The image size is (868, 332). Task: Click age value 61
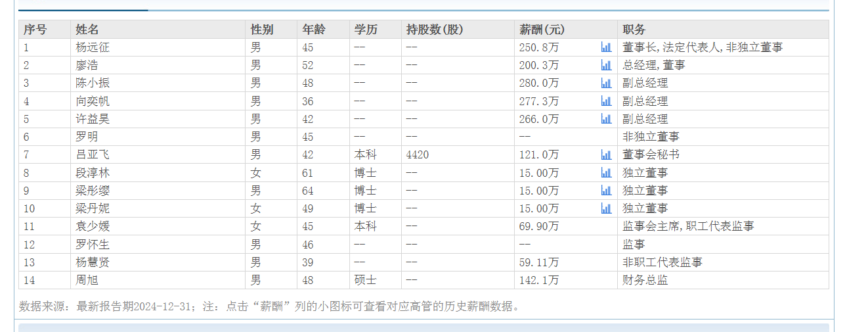point(308,173)
